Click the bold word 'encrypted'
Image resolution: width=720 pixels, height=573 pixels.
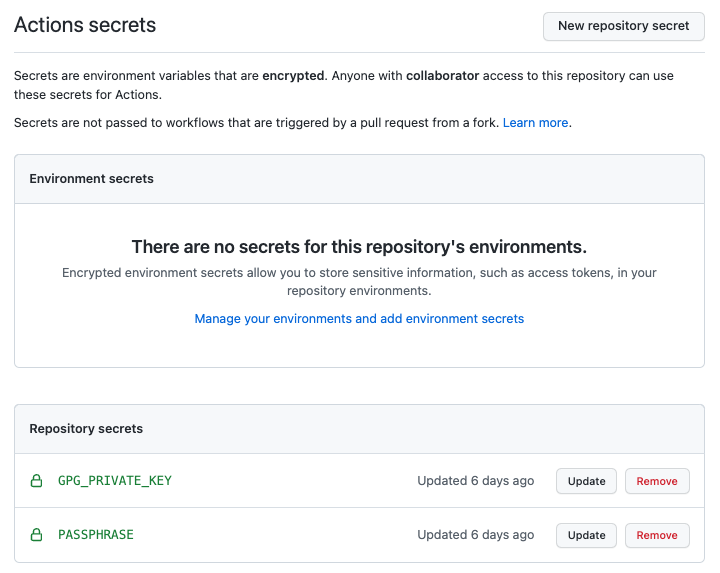293,75
